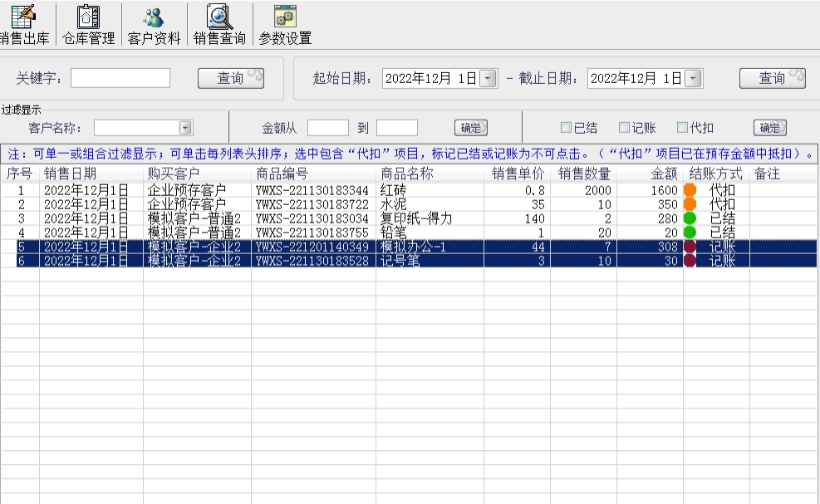Select product code YWXS-221130183344
820x504 pixels.
click(x=312, y=190)
